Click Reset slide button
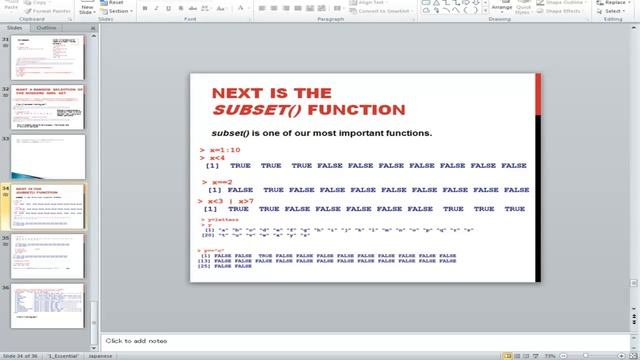This screenshot has width=640, height=360. click(112, 2)
